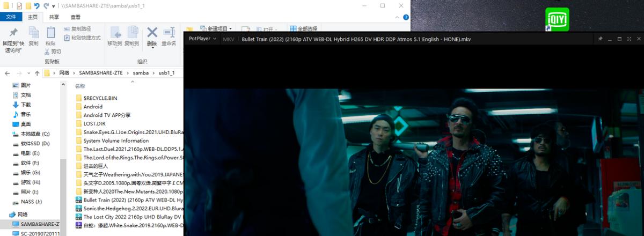Viewport: 644px width, 236px height.
Task: Click samba breadcrumb in address bar
Action: pyautogui.click(x=141, y=72)
